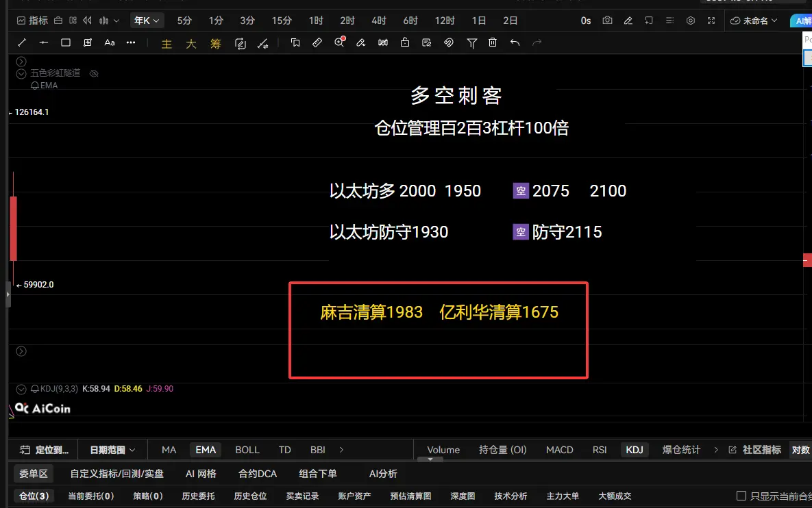This screenshot has height=508, width=812.
Task: Click the candle-range icon in the drawing toolbar
Action: tap(382, 42)
